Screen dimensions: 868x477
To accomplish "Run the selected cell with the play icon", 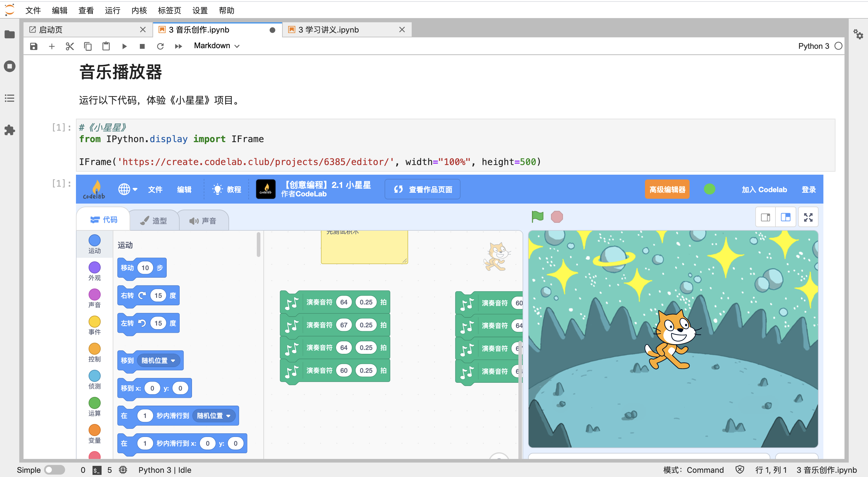I will [124, 46].
